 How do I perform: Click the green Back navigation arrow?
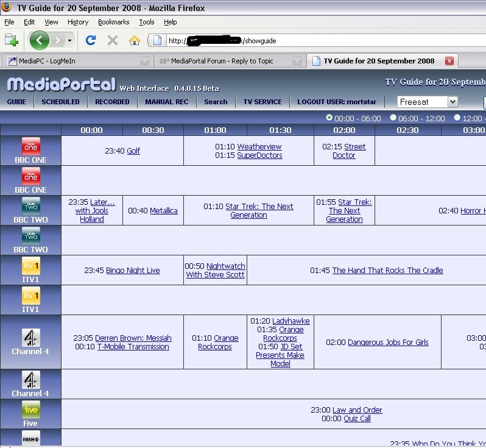point(40,40)
